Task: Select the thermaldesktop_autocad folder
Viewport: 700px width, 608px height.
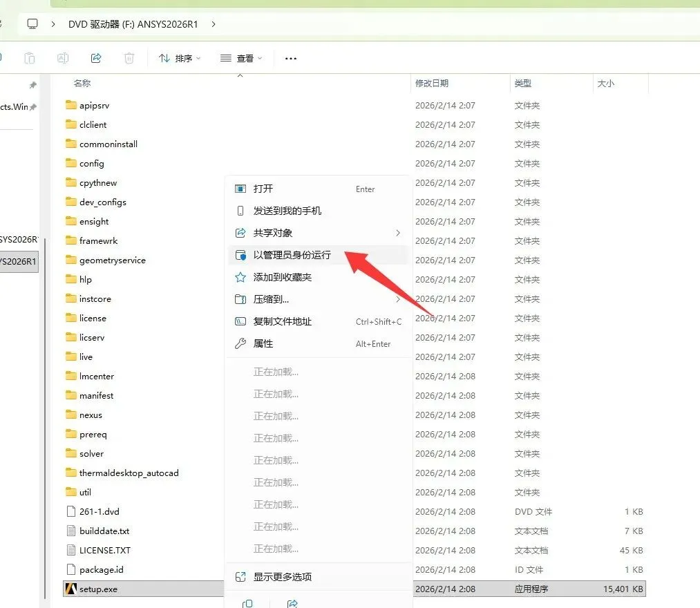Action: (122, 473)
